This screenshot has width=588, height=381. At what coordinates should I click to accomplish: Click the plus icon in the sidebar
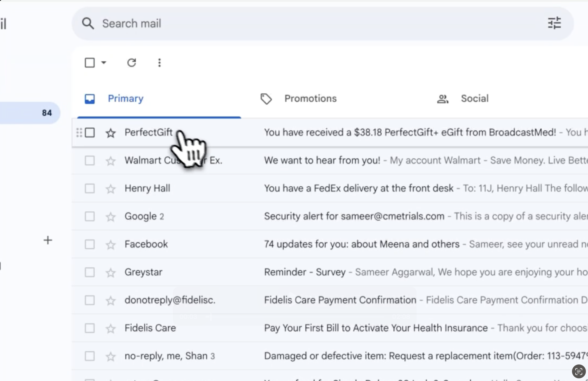(48, 240)
